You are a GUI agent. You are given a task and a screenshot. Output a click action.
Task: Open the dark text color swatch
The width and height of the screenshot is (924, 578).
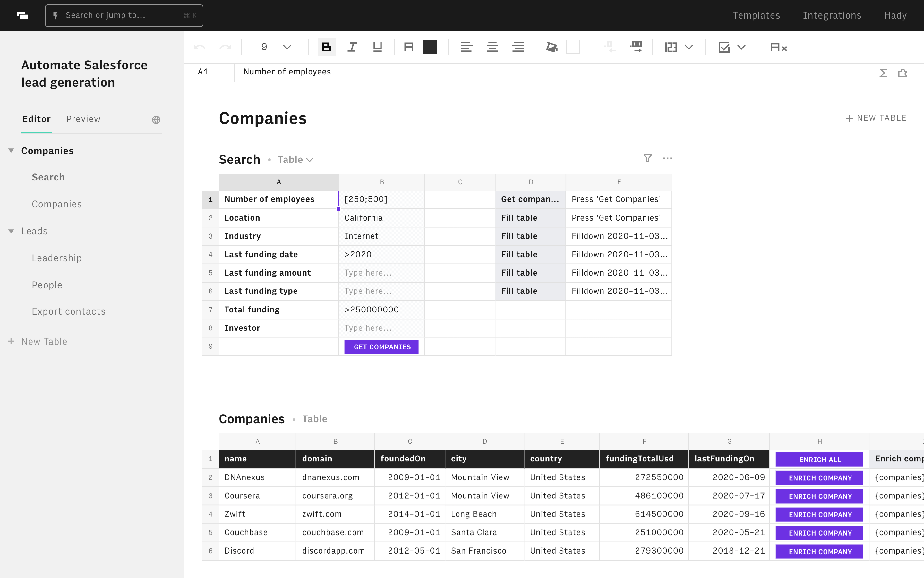pyautogui.click(x=430, y=47)
